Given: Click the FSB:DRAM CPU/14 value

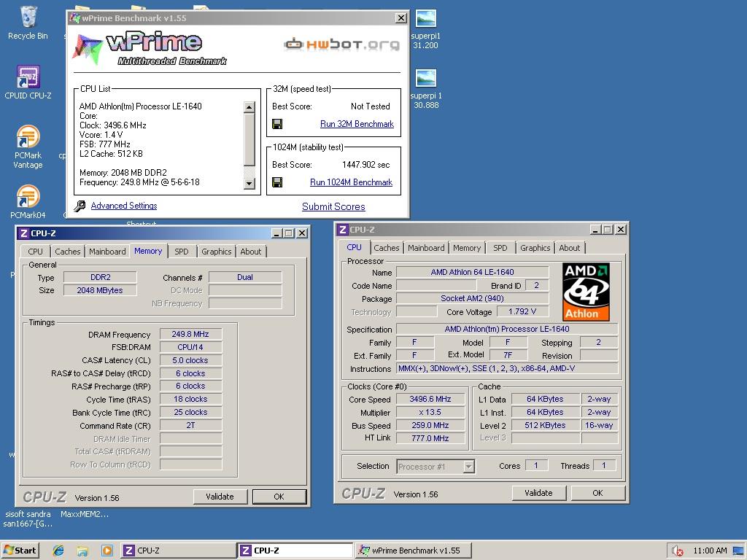Looking at the screenshot, I should [190, 347].
